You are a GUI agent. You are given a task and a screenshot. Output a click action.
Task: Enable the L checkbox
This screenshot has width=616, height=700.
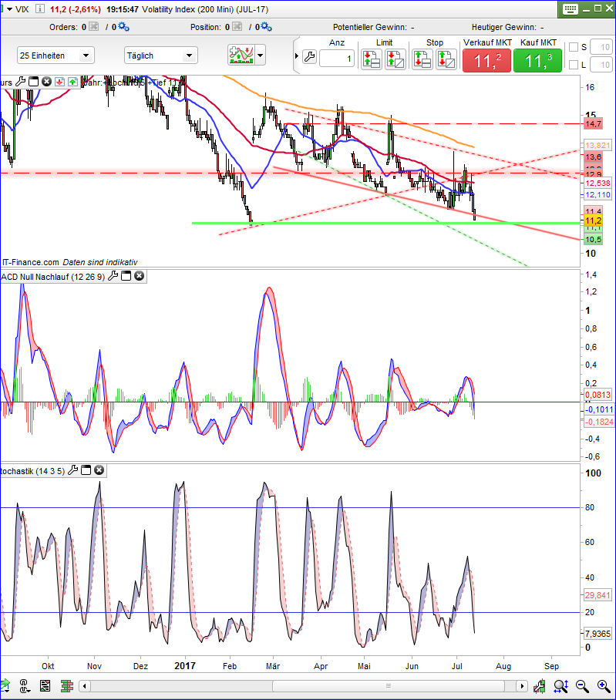point(574,65)
